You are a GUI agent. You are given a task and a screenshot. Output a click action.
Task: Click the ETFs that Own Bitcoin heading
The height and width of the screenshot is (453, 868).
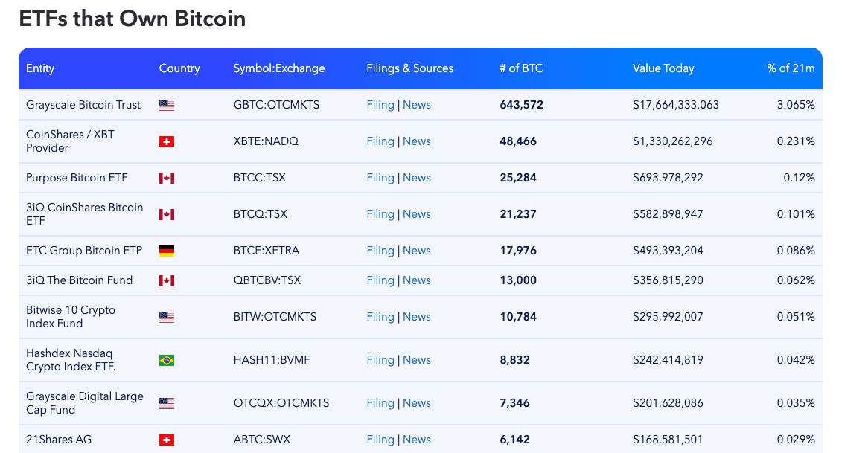point(133,19)
